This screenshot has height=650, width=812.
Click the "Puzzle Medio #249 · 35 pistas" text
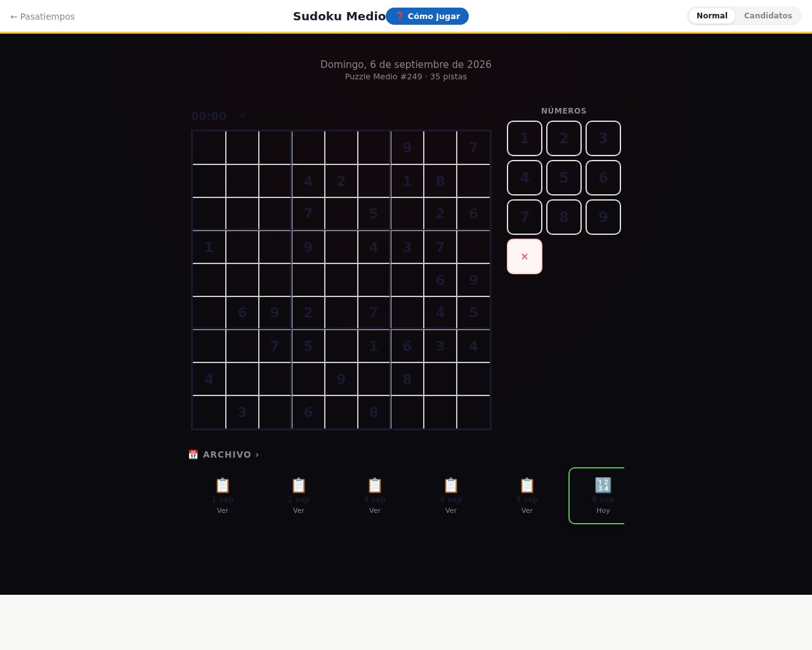406,77
